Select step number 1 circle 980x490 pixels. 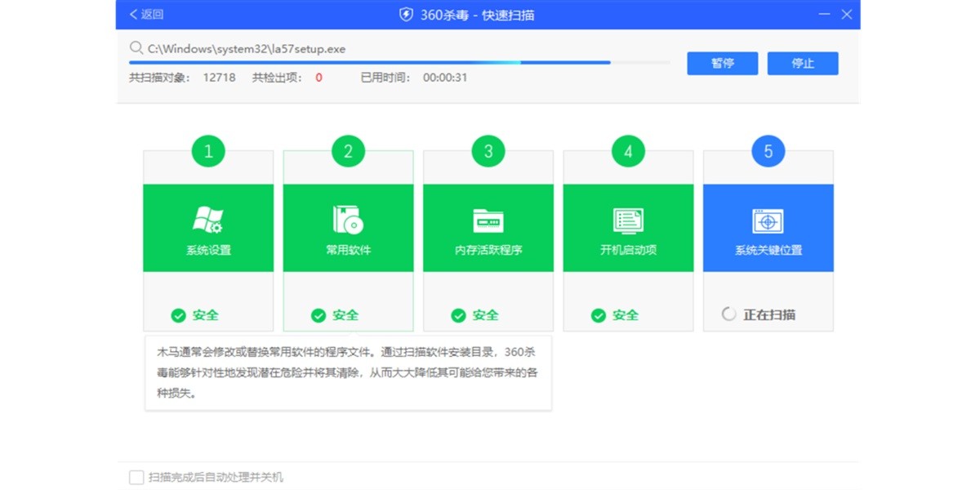pyautogui.click(x=208, y=151)
